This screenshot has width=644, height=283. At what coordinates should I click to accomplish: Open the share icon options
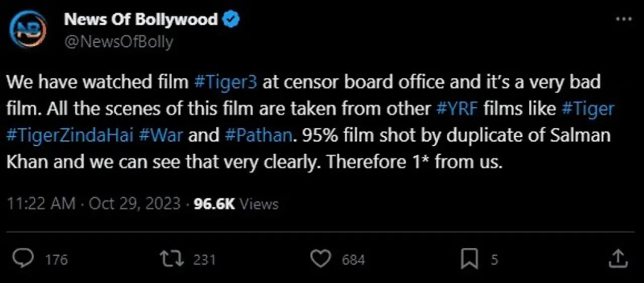(x=618, y=259)
